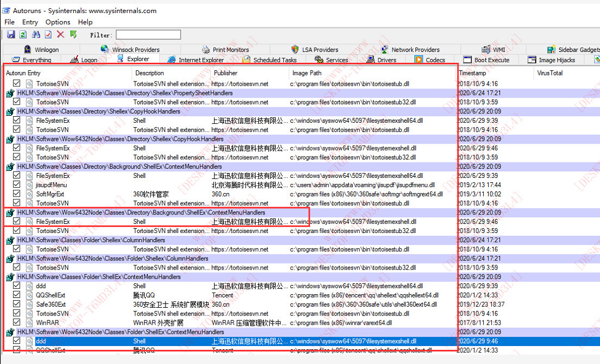Show the Print Monitors tab
Viewport: 600px width, 364px height.
pyautogui.click(x=225, y=49)
